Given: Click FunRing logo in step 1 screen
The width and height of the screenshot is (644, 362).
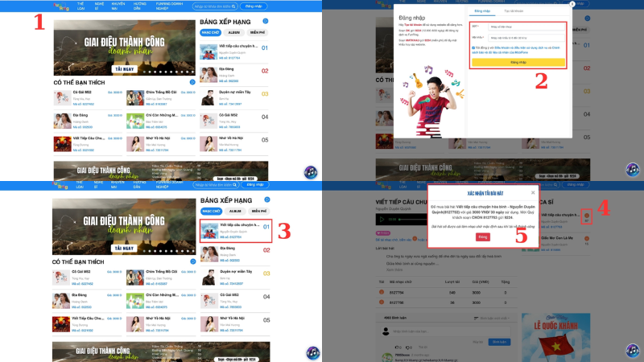Looking at the screenshot, I should (61, 6).
